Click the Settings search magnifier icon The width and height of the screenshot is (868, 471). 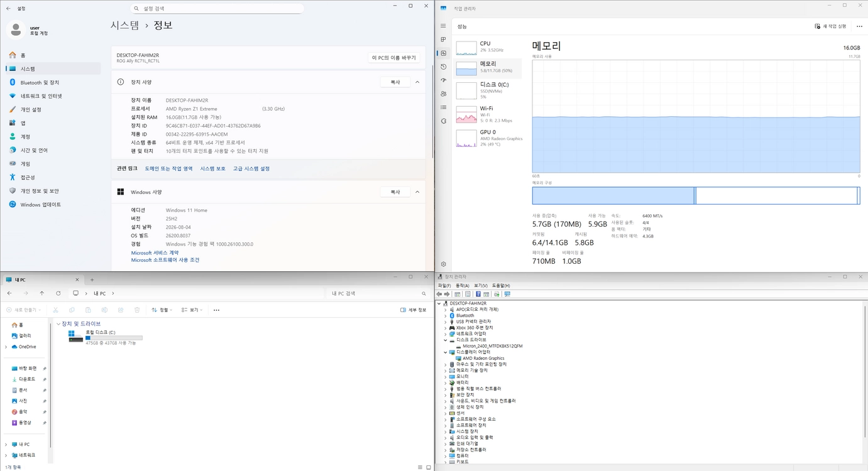[x=136, y=9]
